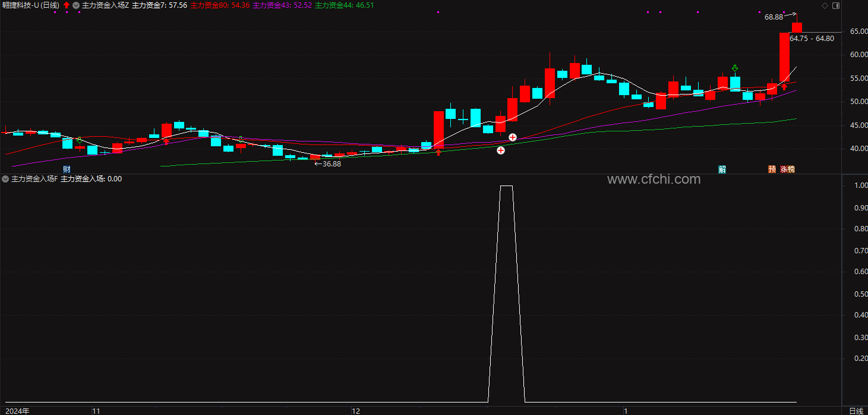Click the cyan candle under the green arrow

[735, 84]
